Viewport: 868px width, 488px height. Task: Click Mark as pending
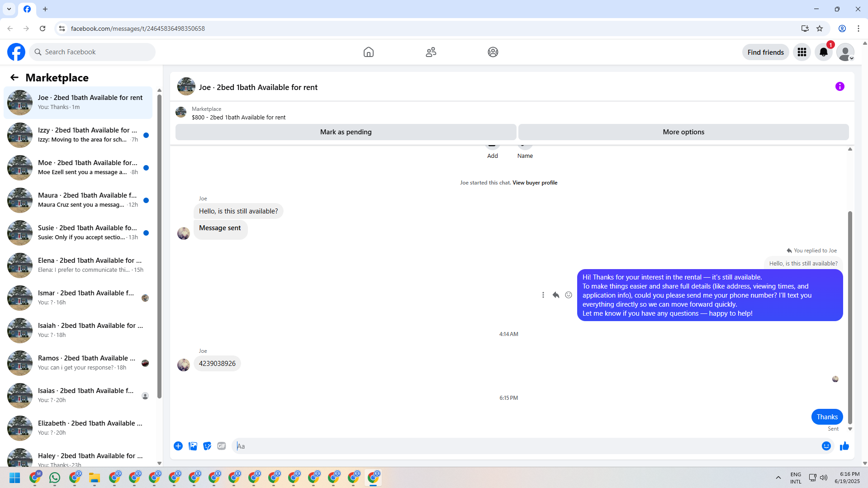[346, 132]
